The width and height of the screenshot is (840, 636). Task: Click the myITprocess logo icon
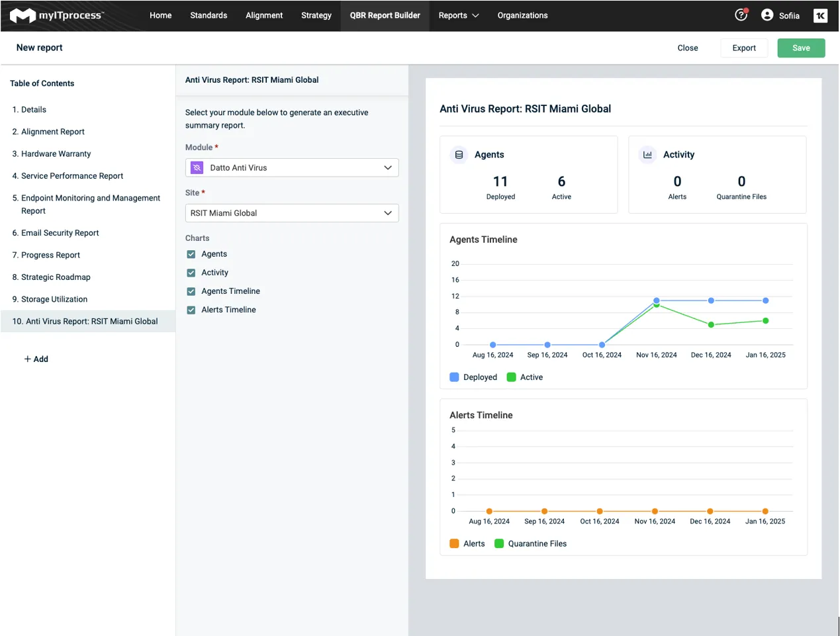(23, 16)
